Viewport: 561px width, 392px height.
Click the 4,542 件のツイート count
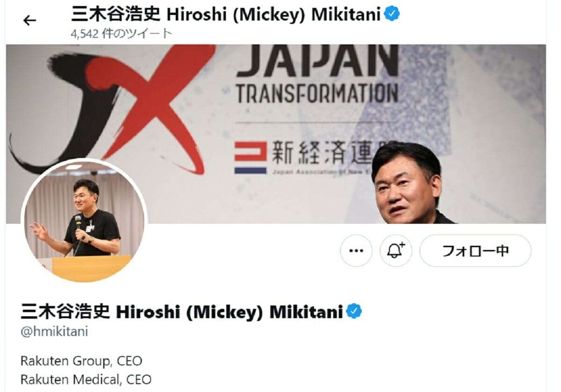point(122,33)
